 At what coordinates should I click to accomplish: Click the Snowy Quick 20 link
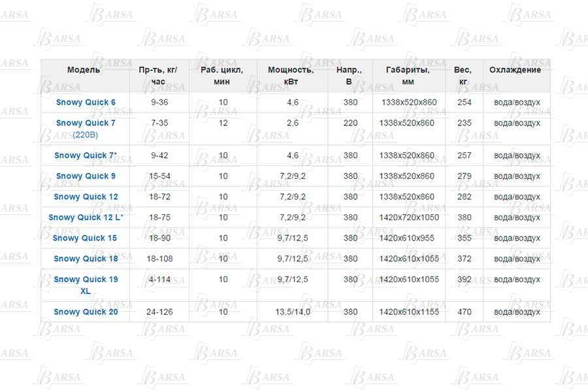tap(86, 312)
